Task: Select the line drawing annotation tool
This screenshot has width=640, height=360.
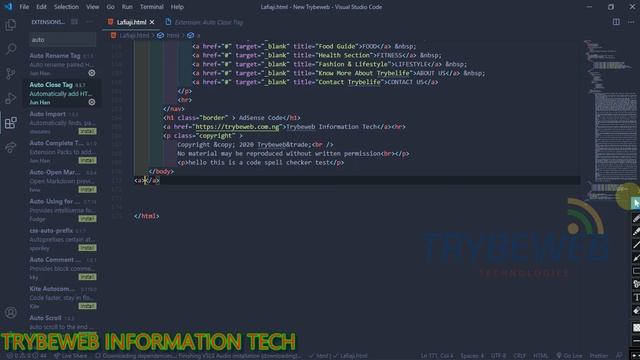Action: click(636, 244)
